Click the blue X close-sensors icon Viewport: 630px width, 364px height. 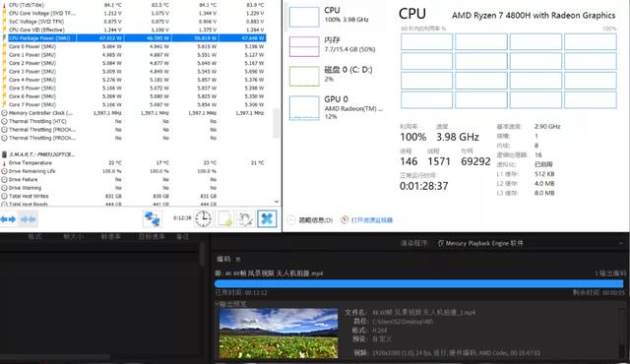pos(267,219)
